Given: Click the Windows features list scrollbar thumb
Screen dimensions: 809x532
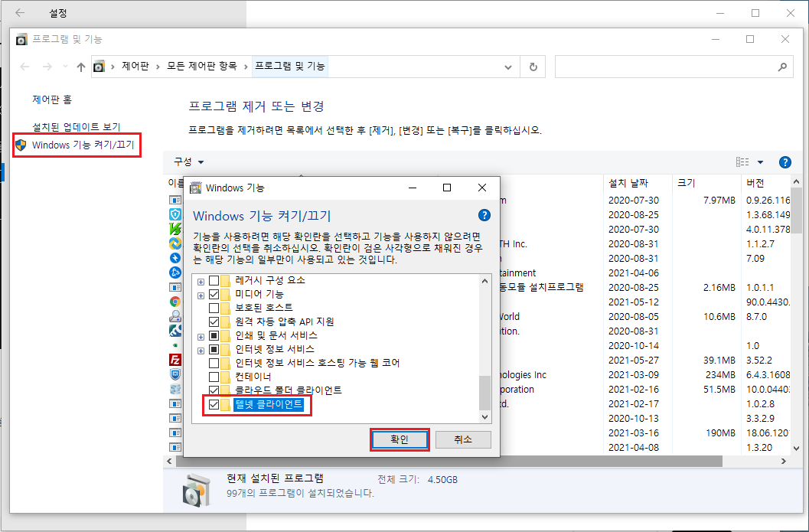Looking at the screenshot, I should point(484,393).
